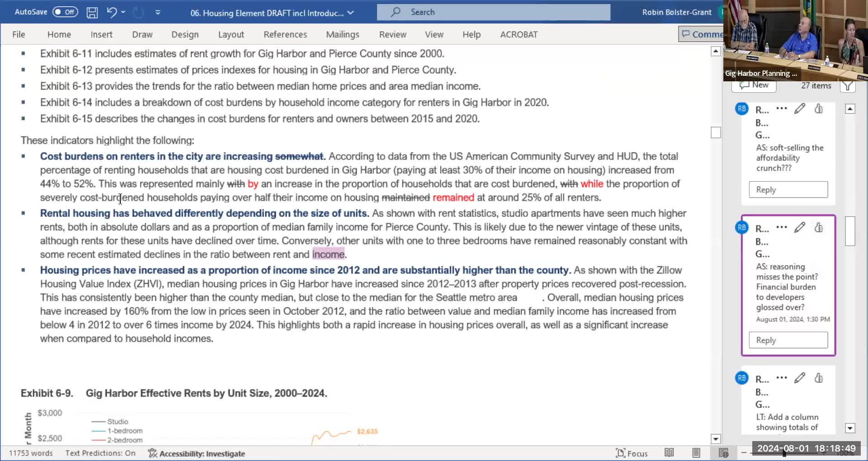The image size is (868, 461).
Task: Click the 'Exhibit 6-9.' caption label
Action: pyautogui.click(x=47, y=393)
